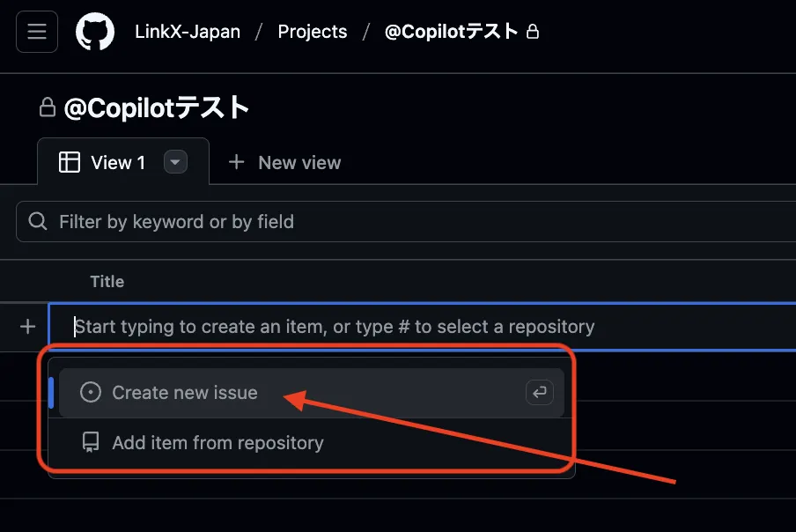The height and width of the screenshot is (532, 796).
Task: Click the table layout icon on View 1 tab
Action: 69,161
